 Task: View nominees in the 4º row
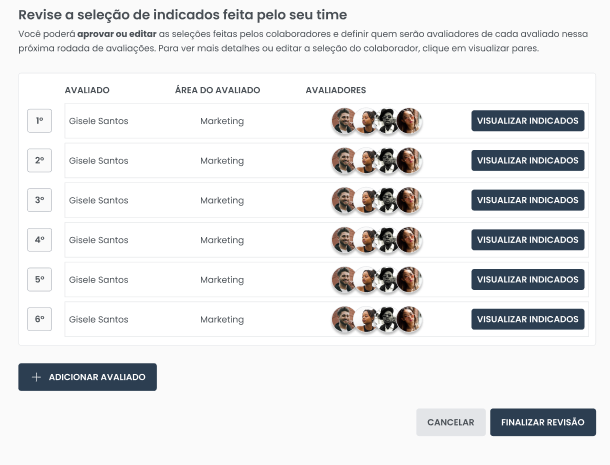[527, 240]
